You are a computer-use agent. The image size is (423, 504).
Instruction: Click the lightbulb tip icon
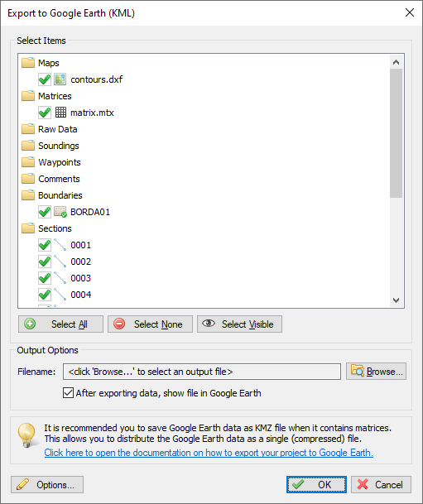(x=27, y=434)
